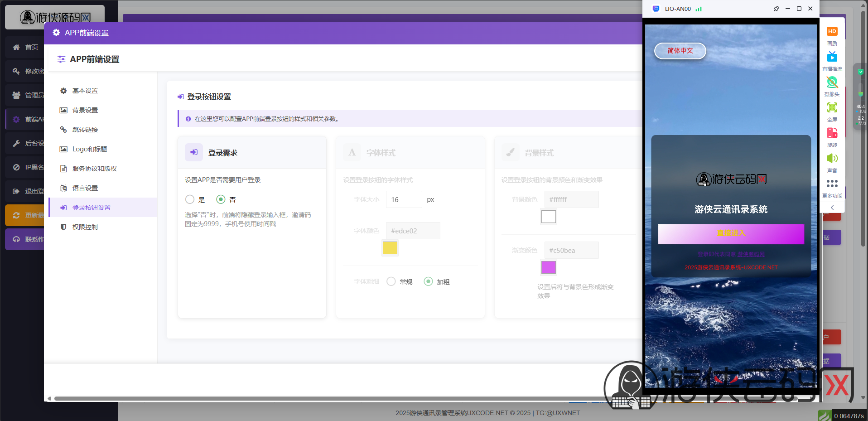The image size is (868, 421).
Task: Click the logout icon for 退出登录
Action: tap(16, 191)
